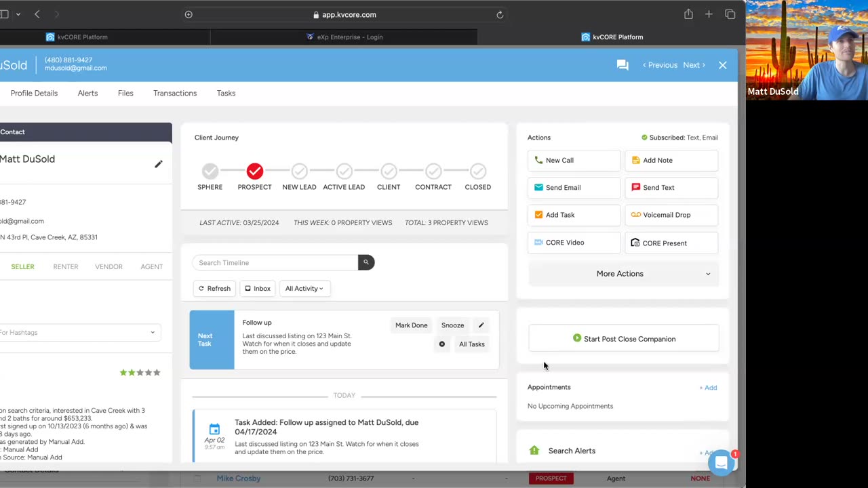Refresh the activity timeline
Screen dimensions: 868x488
pos(214,289)
